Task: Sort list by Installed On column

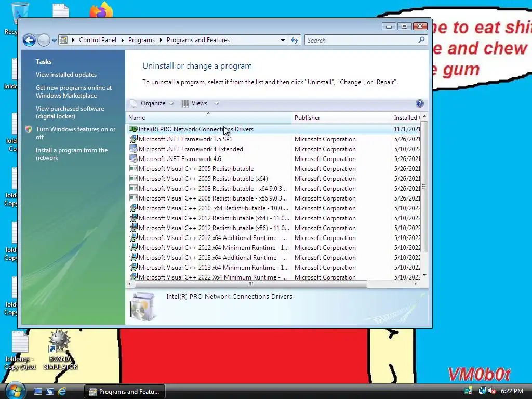Action: pos(405,118)
